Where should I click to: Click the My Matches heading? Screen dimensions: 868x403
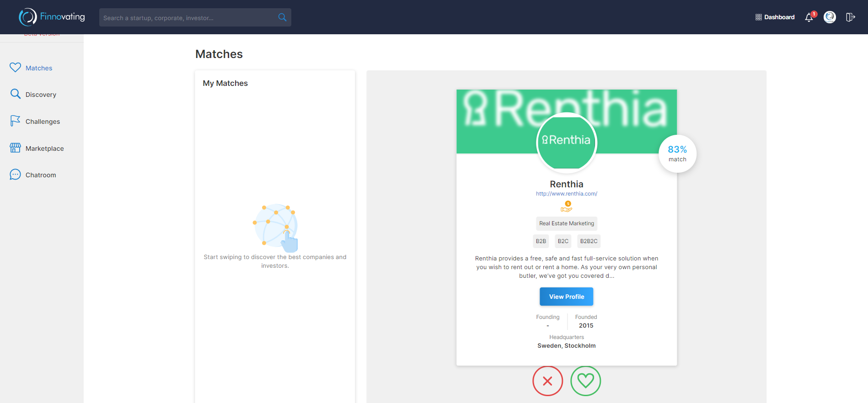[x=225, y=83]
